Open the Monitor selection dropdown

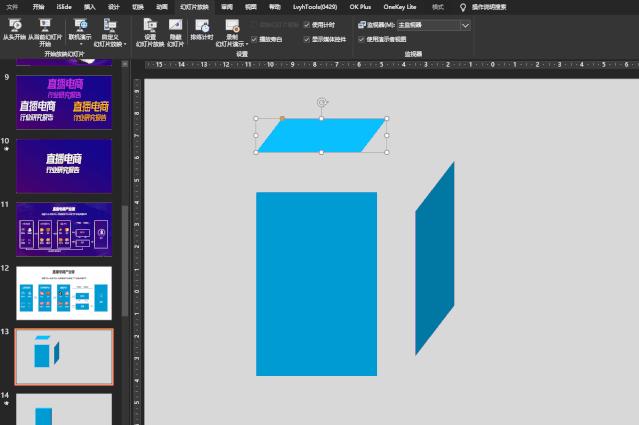(x=465, y=24)
